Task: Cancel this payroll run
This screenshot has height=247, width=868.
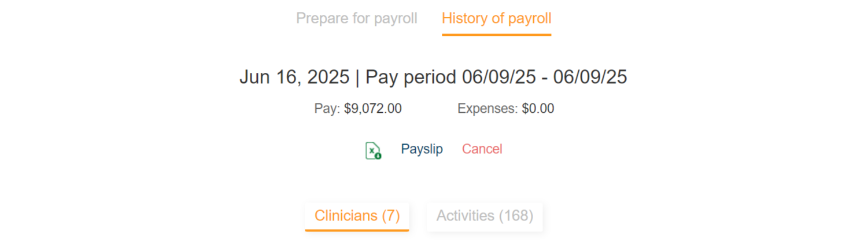Action: click(482, 149)
